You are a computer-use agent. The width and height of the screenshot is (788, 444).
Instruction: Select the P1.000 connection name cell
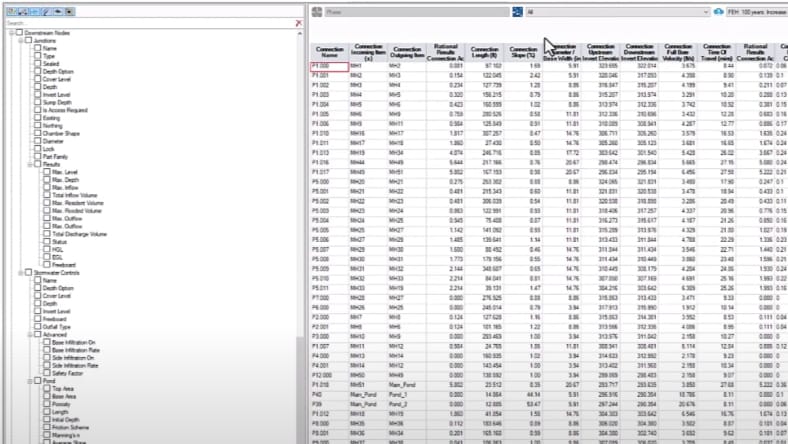click(x=330, y=66)
